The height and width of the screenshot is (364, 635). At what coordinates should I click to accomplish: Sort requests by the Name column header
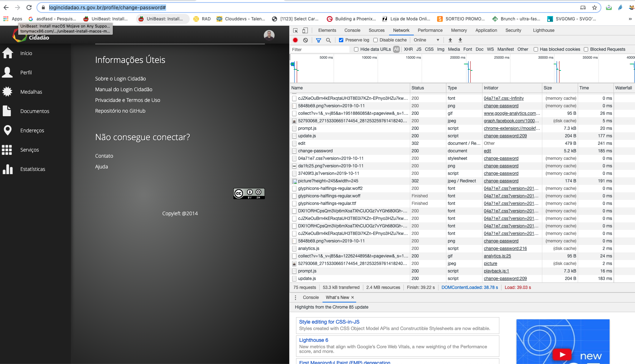point(350,88)
